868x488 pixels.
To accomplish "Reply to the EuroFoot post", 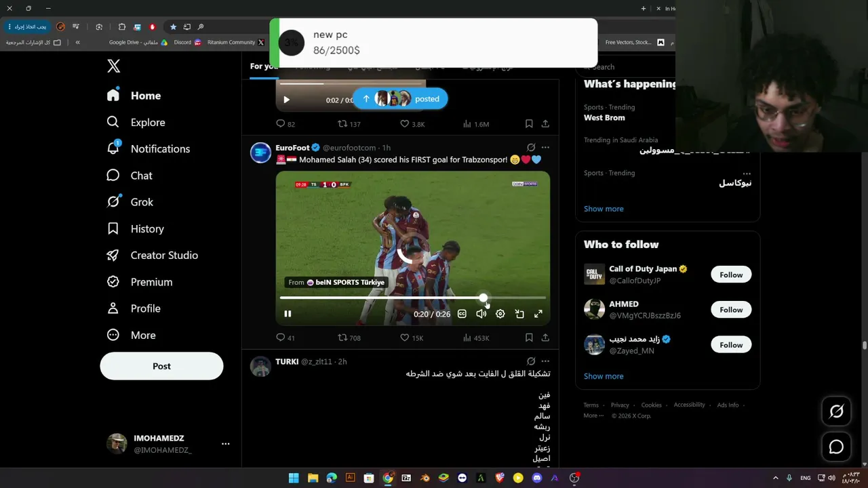I will coord(285,338).
